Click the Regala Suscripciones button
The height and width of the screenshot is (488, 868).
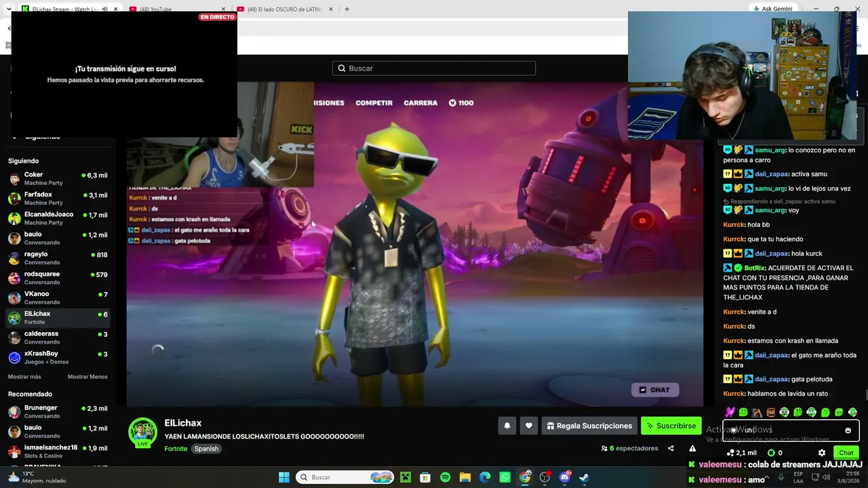point(589,426)
